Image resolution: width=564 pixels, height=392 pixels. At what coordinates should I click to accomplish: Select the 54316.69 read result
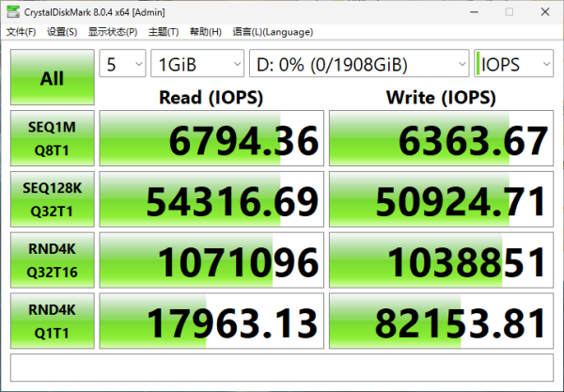(x=211, y=199)
